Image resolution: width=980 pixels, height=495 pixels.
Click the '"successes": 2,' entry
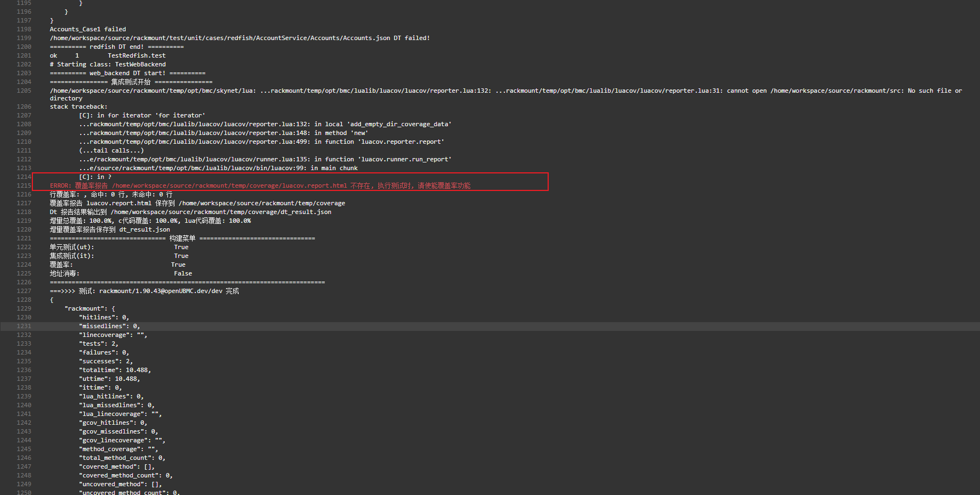coord(105,361)
